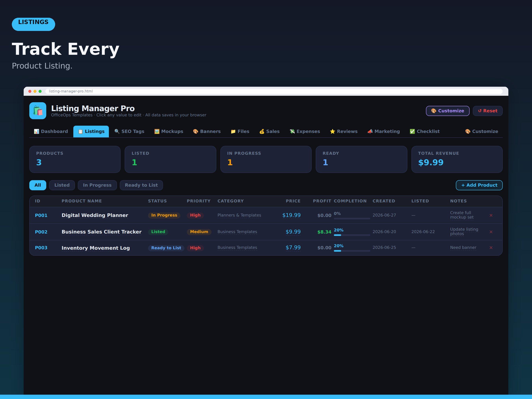Change the Medium priority badge
This screenshot has height=399, width=532.
click(x=199, y=232)
